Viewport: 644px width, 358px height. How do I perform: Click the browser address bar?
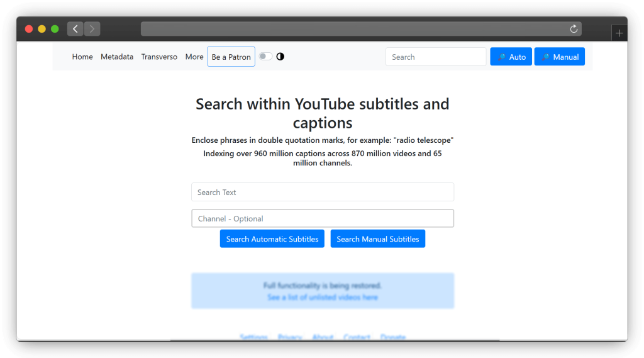352,29
